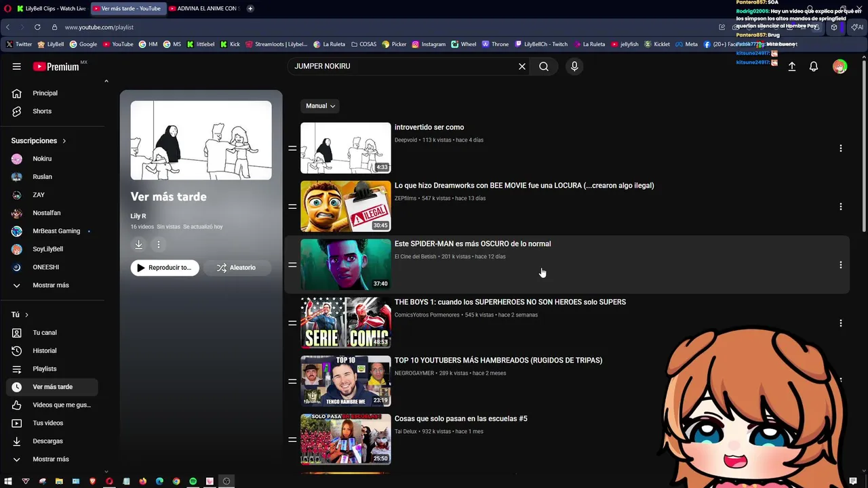Open the YouTube hamburger guide menu
The width and height of the screenshot is (868, 488).
(16, 66)
